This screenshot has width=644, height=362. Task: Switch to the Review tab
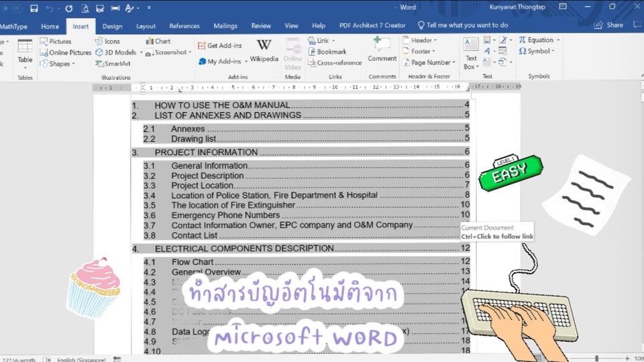click(x=261, y=26)
